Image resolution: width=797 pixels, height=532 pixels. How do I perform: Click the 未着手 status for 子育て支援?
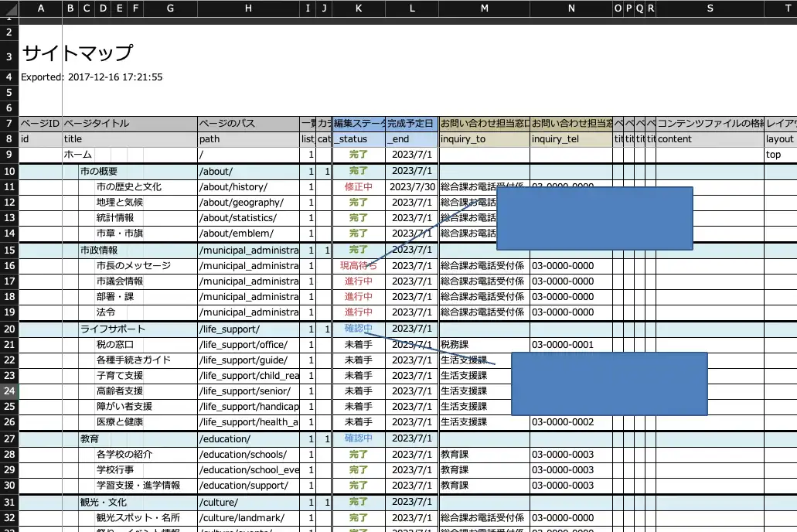(358, 375)
